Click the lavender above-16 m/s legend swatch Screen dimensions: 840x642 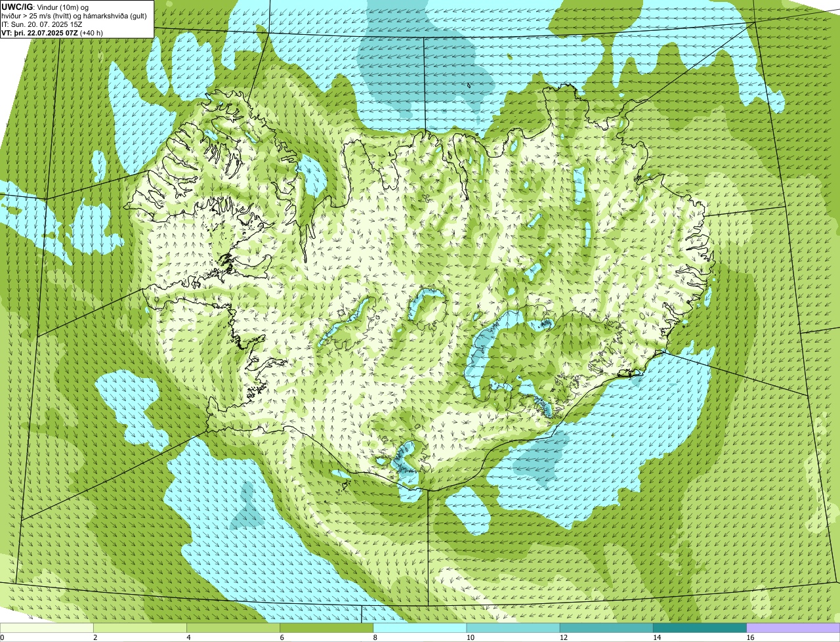[x=793, y=628]
